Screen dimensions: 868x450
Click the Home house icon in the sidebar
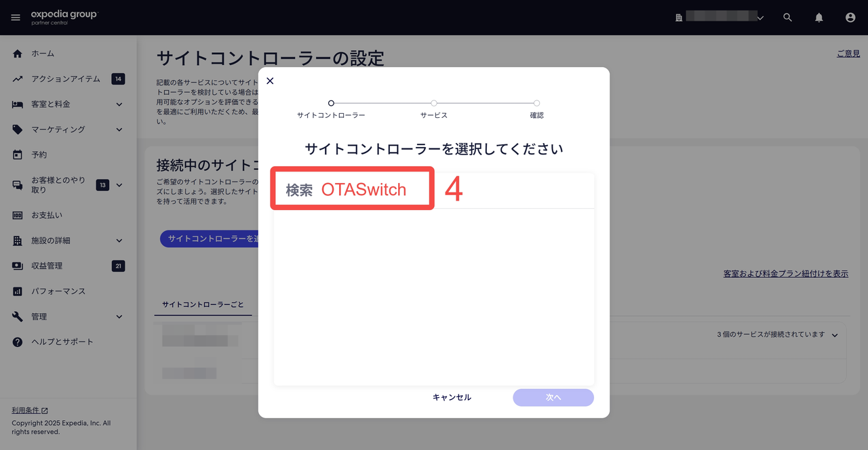click(x=18, y=54)
